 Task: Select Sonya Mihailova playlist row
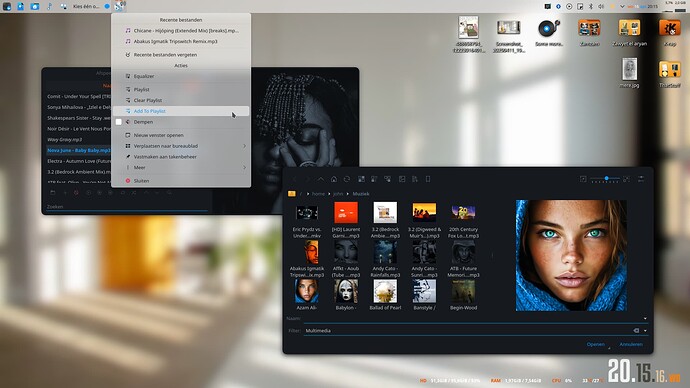[79, 107]
